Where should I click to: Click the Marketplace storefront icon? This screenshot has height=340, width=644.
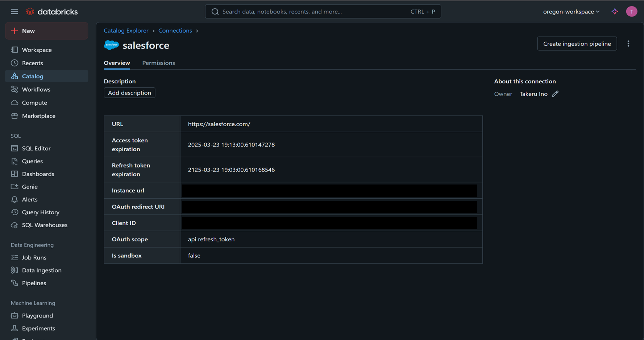14,116
